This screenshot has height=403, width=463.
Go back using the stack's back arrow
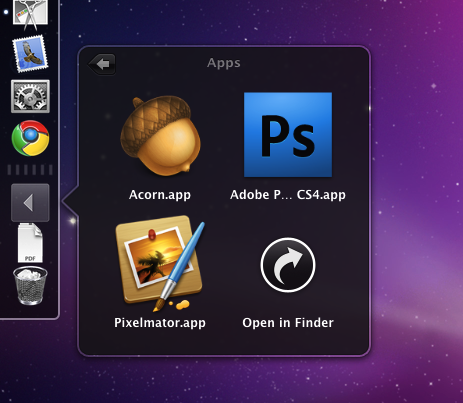(102, 64)
